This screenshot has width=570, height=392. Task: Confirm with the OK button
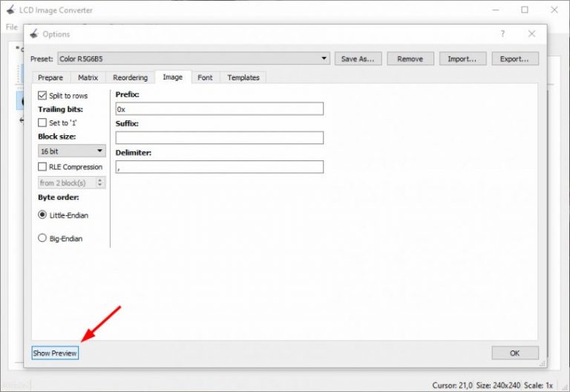pyautogui.click(x=514, y=353)
